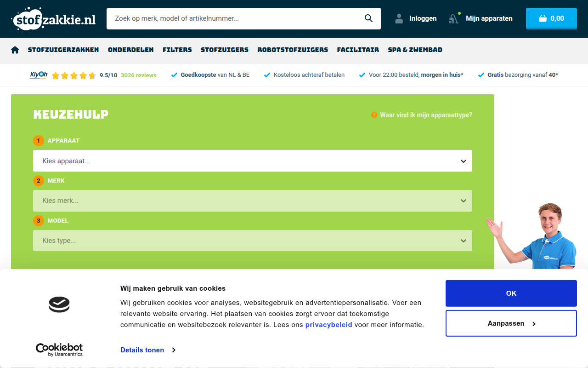Click the search magnifier icon

point(368,18)
